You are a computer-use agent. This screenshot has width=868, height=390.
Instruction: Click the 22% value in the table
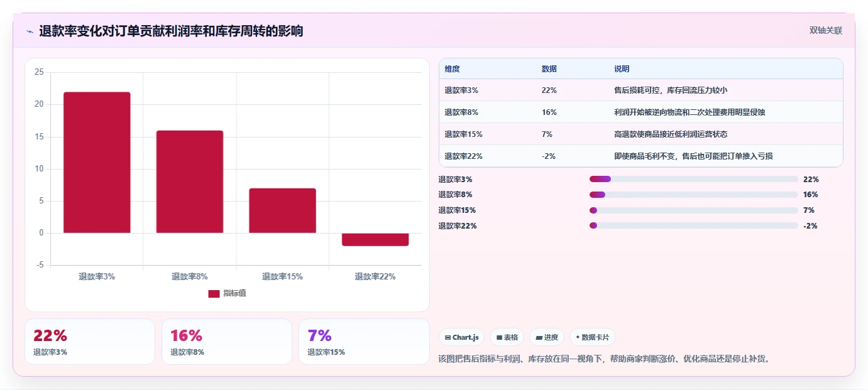549,90
